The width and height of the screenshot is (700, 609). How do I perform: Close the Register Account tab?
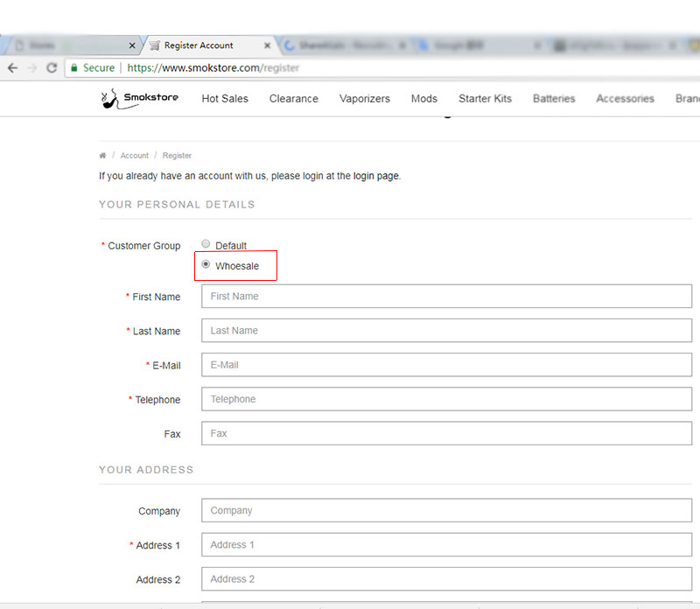(267, 45)
